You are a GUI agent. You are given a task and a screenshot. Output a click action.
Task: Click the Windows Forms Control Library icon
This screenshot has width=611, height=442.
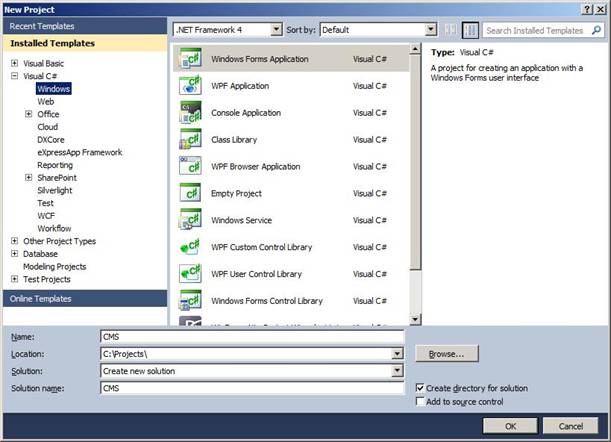click(x=190, y=301)
